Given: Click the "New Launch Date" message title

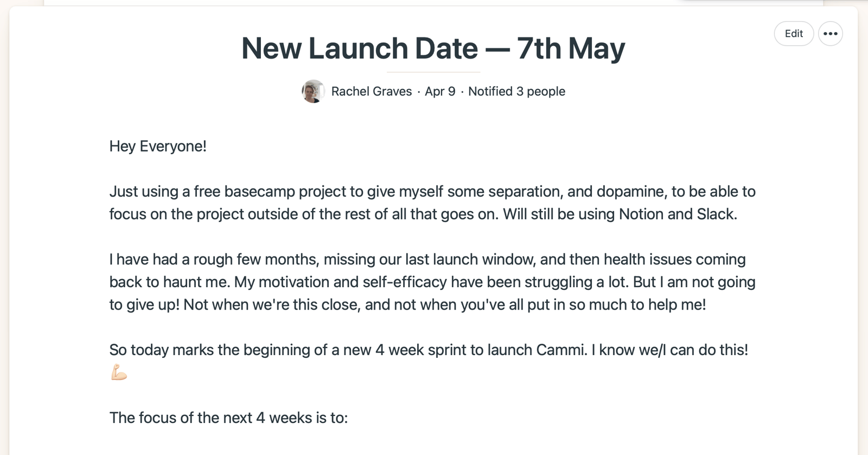Looking at the screenshot, I should tap(359, 48).
